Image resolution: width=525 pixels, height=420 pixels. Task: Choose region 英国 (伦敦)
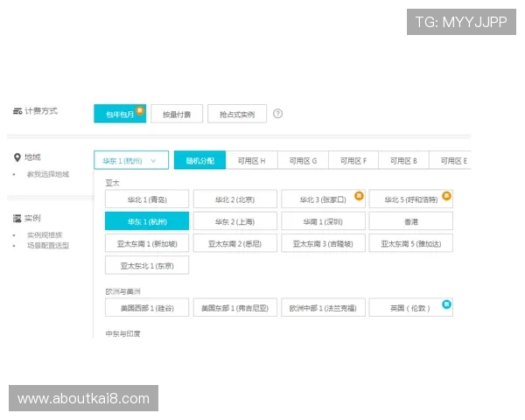(x=411, y=307)
